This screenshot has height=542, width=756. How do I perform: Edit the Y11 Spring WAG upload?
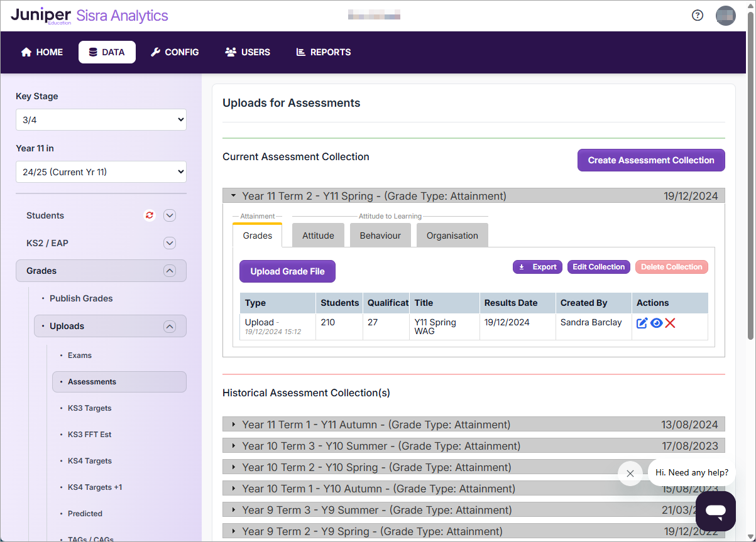642,323
